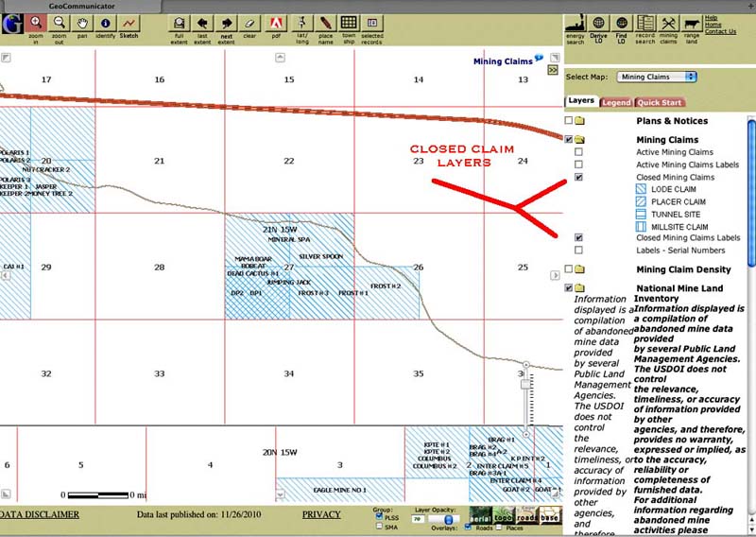
Task: Click the map bottom-left corner arrow
Action: pyautogui.click(x=6, y=494)
